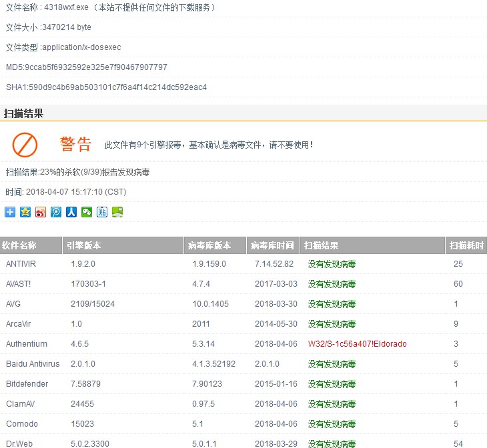Image resolution: width=487 pixels, height=448 pixels.
Task: Click AVG database version 10.0.1405
Action: [x=210, y=303]
